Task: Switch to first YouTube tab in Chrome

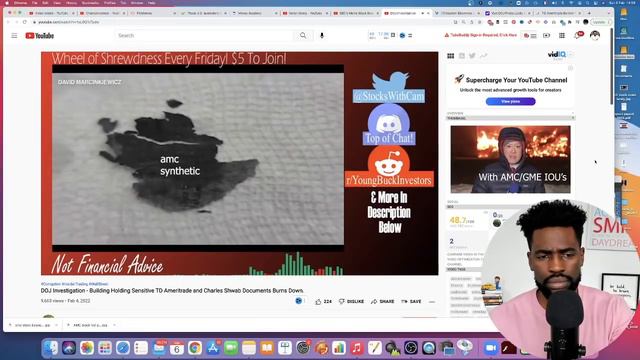Action: [x=51, y=13]
